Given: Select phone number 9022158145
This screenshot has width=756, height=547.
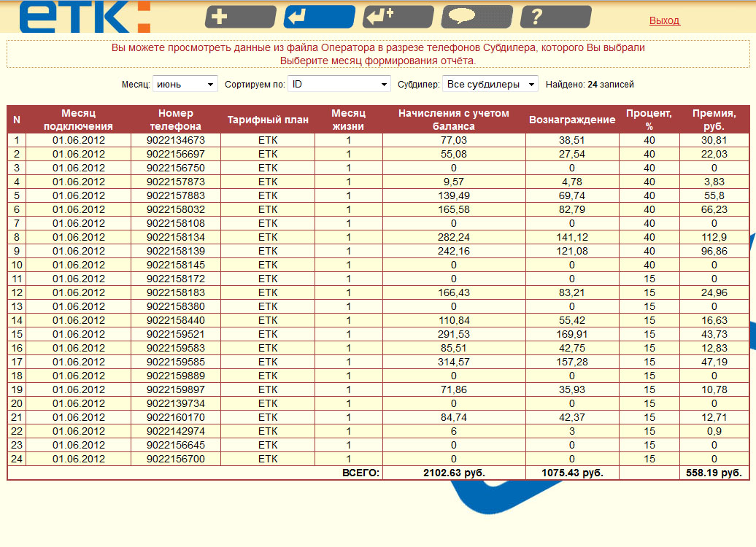Looking at the screenshot, I should pos(175,265).
